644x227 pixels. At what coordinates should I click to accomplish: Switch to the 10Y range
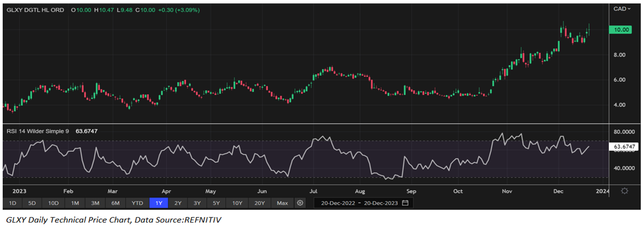click(x=237, y=203)
